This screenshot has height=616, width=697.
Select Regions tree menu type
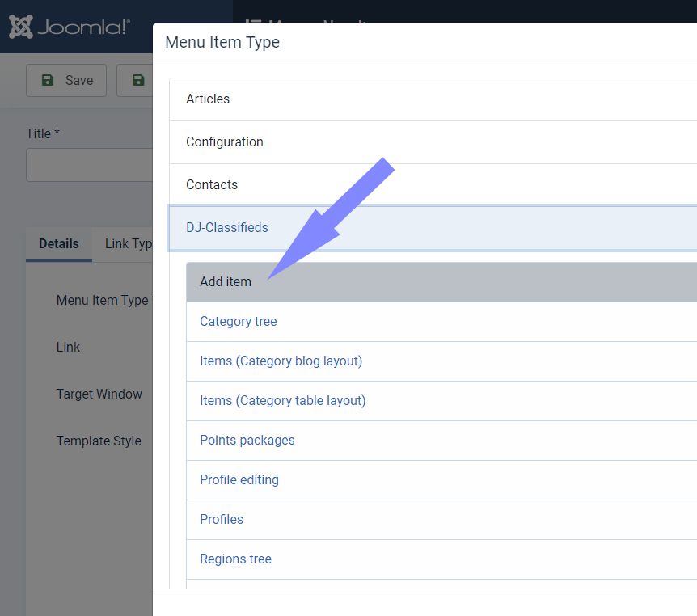[x=441, y=559]
